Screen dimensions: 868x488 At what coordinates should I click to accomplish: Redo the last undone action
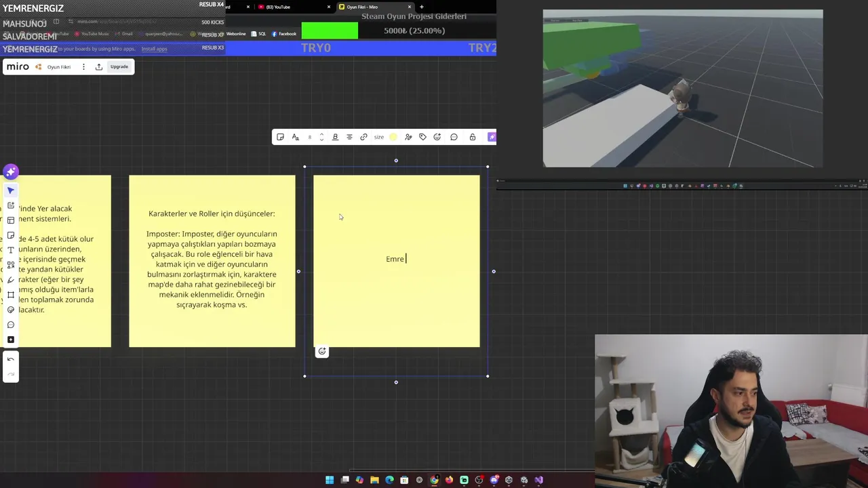point(10,374)
